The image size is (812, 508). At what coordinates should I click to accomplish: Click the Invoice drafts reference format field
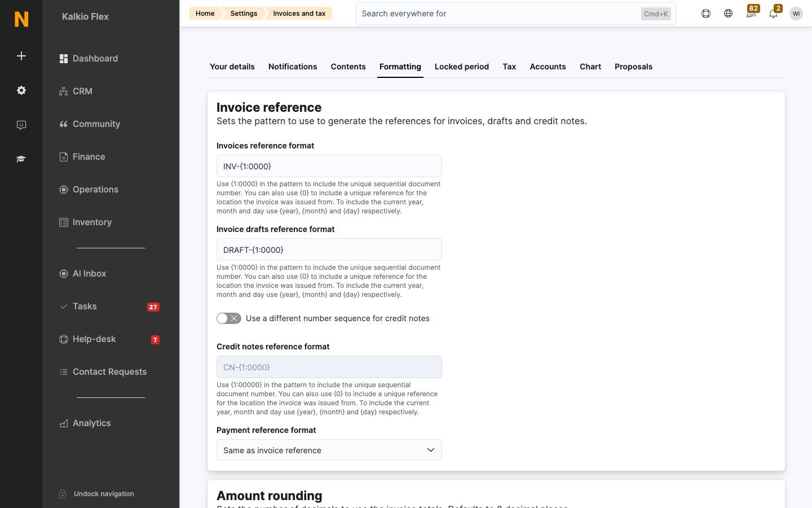point(329,249)
